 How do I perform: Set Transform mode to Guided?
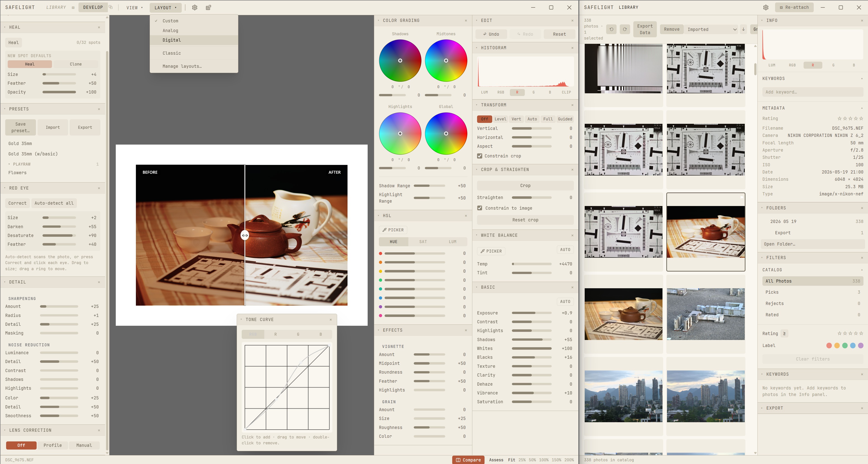(565, 119)
